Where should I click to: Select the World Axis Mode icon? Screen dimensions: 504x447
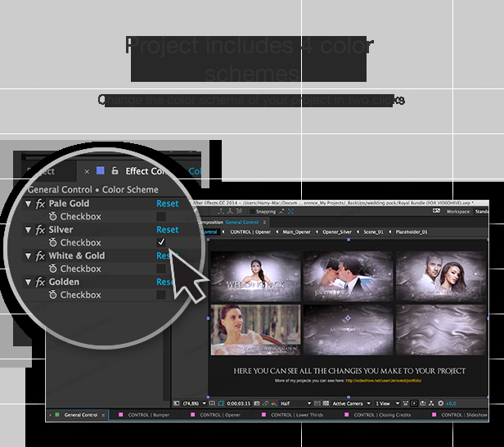click(230, 211)
